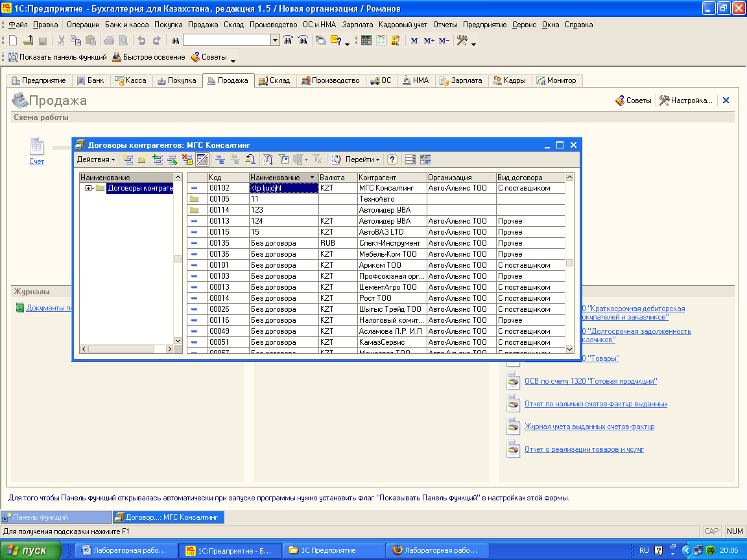Open the calendar icon in main toolbar
The image size is (747, 560).
point(381,41)
